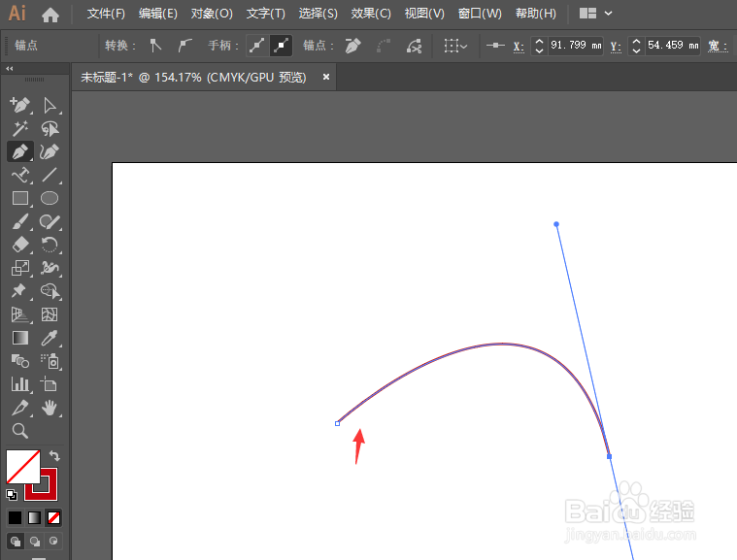The height and width of the screenshot is (560, 737).
Task: Select the Zoom magnifier tool
Action: (x=19, y=431)
